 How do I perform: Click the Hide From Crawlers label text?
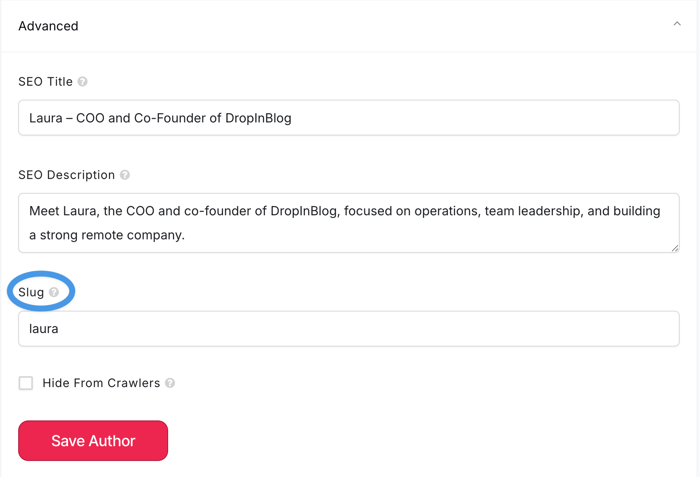coord(100,383)
